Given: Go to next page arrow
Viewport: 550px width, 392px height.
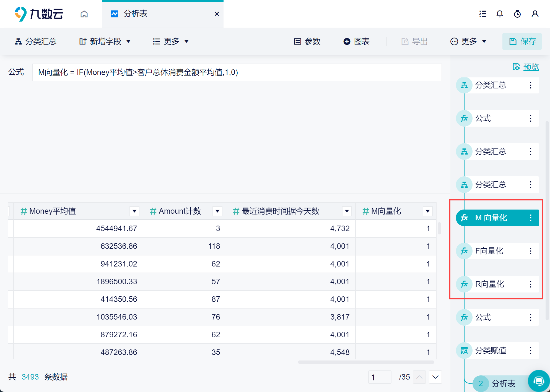Looking at the screenshot, I should coord(435,377).
